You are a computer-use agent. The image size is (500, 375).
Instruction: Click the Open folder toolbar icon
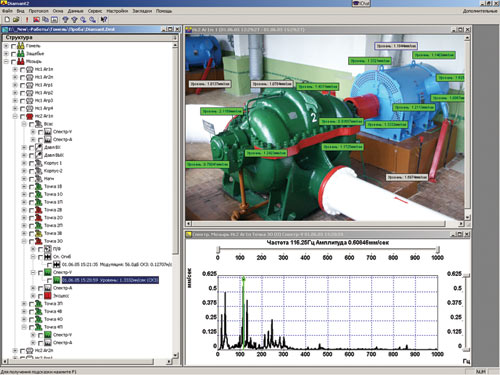[x=16, y=20]
